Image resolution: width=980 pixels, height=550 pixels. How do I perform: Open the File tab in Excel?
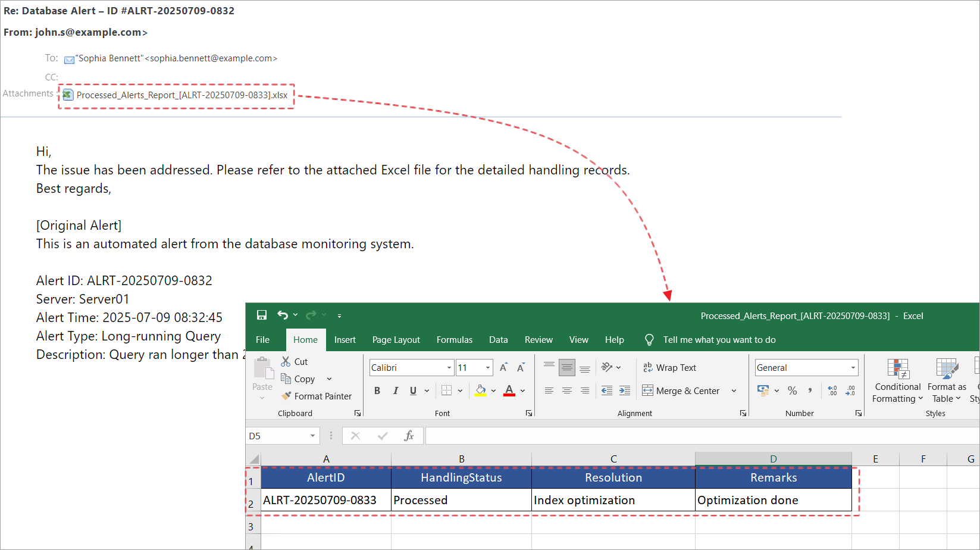click(x=262, y=339)
